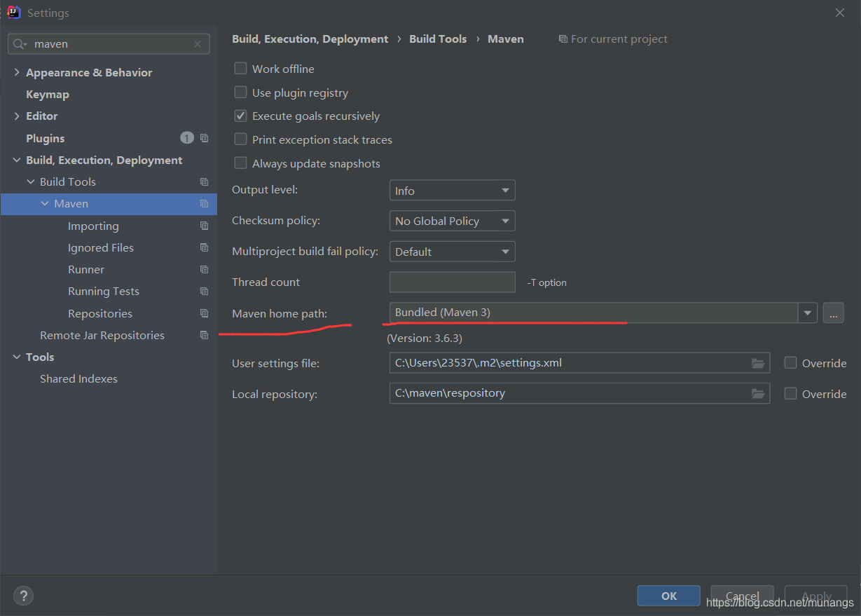Click 'Maven' breadcrumb label

pyautogui.click(x=506, y=39)
